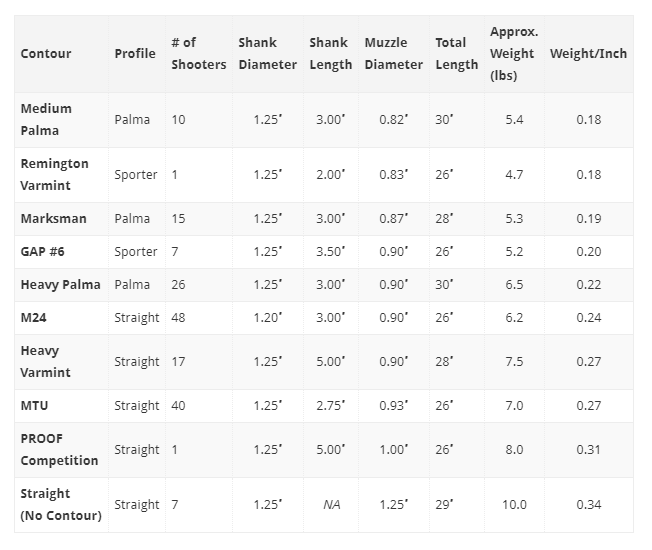Select the Profile column header

(x=135, y=54)
